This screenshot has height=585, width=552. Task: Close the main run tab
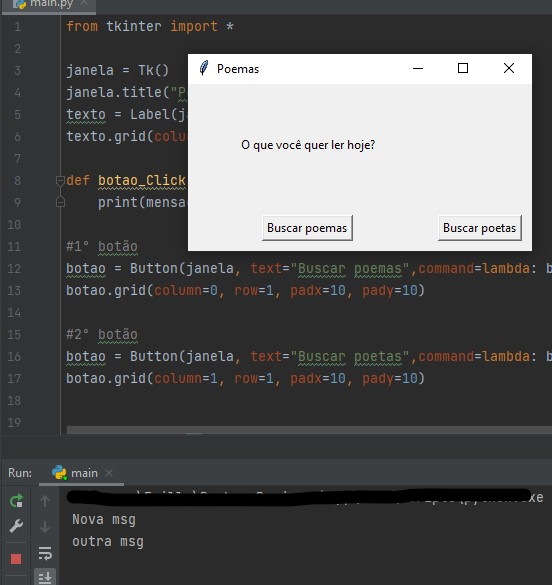click(109, 473)
